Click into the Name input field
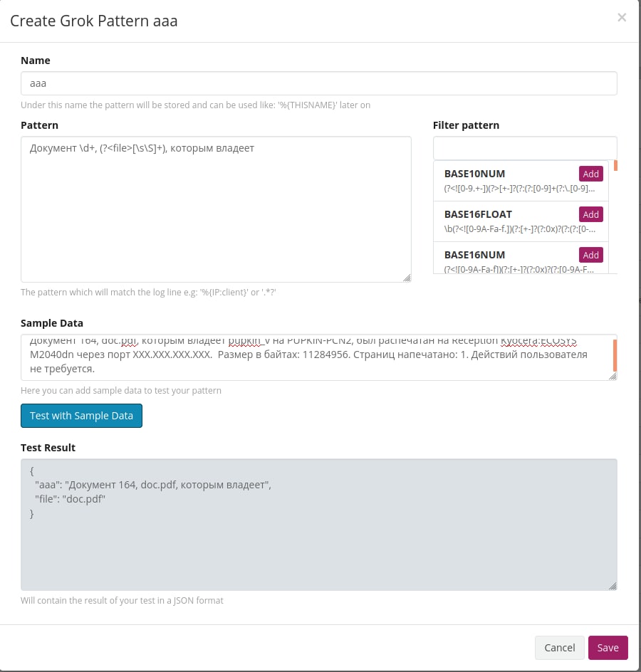This screenshot has width=641, height=672. click(x=318, y=83)
